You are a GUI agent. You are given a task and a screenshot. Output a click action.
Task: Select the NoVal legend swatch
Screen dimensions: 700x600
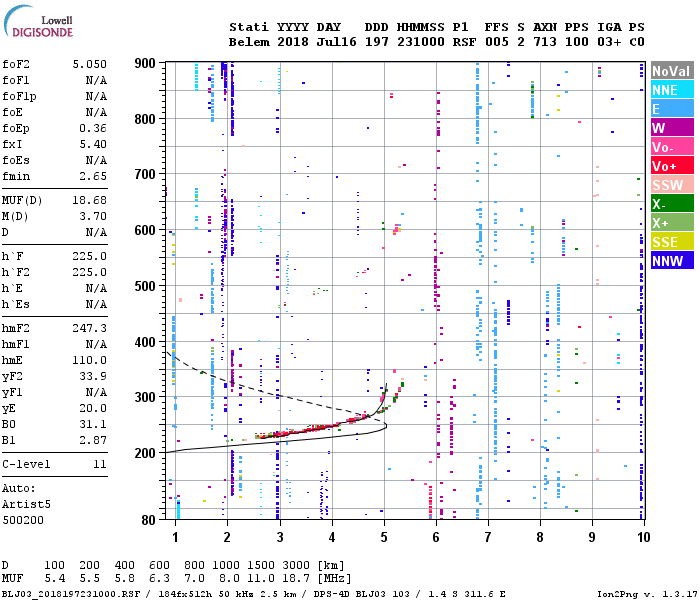pyautogui.click(x=672, y=71)
